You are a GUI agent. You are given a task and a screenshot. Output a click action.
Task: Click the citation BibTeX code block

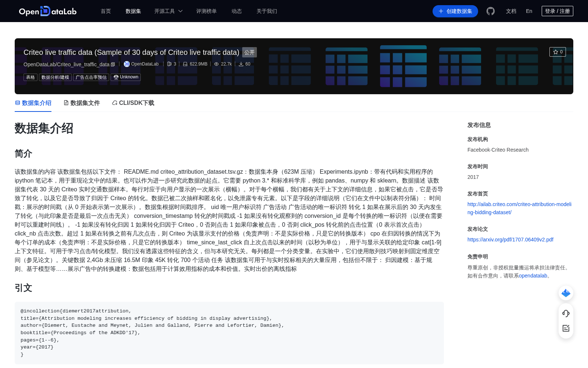[x=229, y=333]
